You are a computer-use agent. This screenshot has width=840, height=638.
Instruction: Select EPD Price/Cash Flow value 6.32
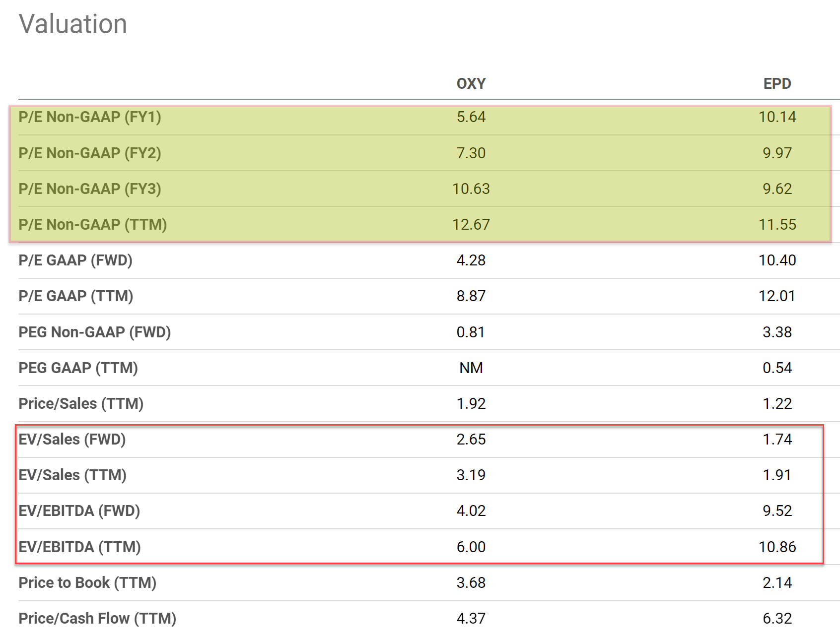[x=777, y=618]
